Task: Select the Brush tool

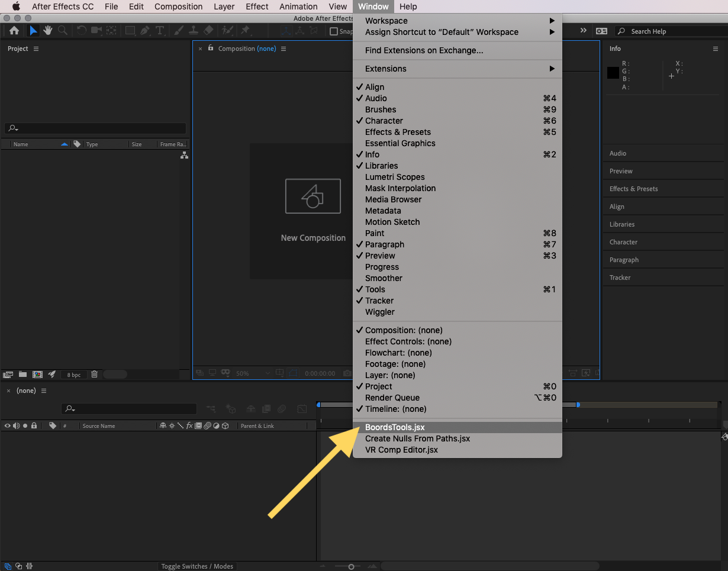Action: [179, 31]
